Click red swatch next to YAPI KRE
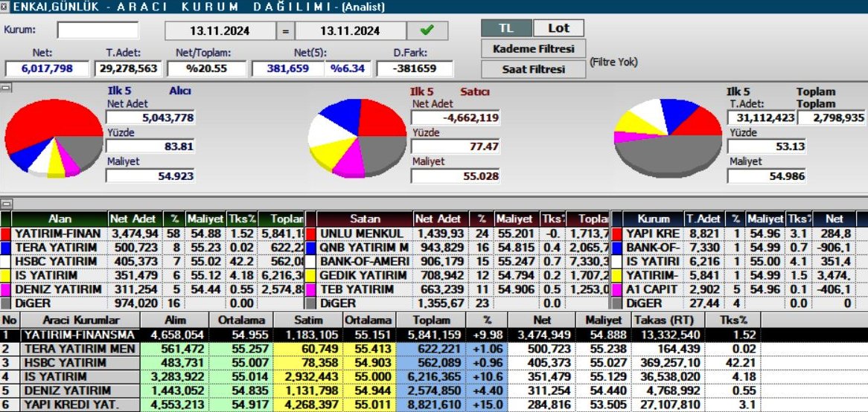 (616, 234)
